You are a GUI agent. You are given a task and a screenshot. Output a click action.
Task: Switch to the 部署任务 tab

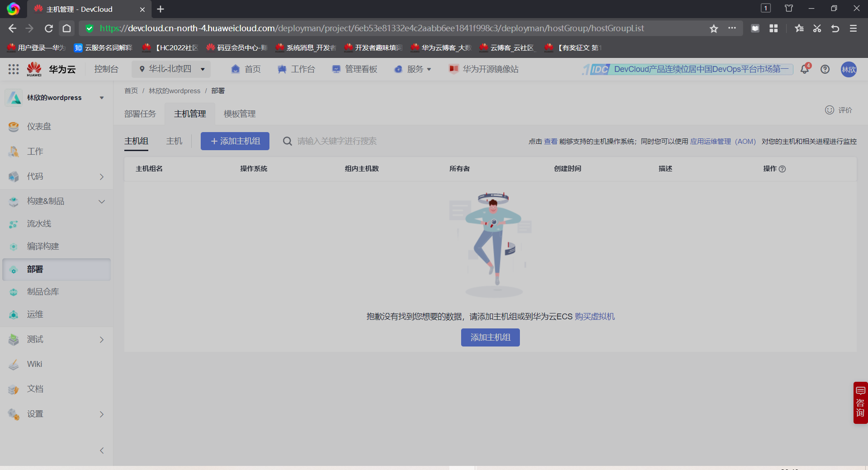[x=140, y=114]
